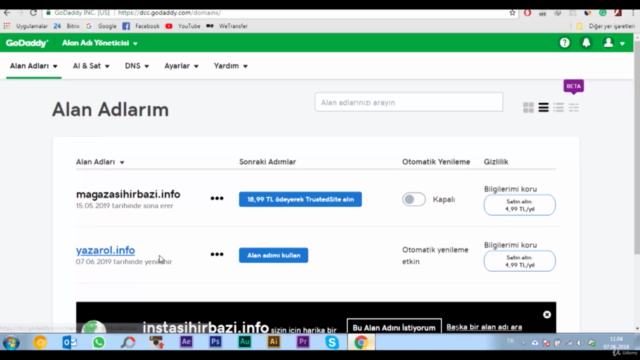Buy privacy for magazasihirbazi.info

[x=520, y=205]
